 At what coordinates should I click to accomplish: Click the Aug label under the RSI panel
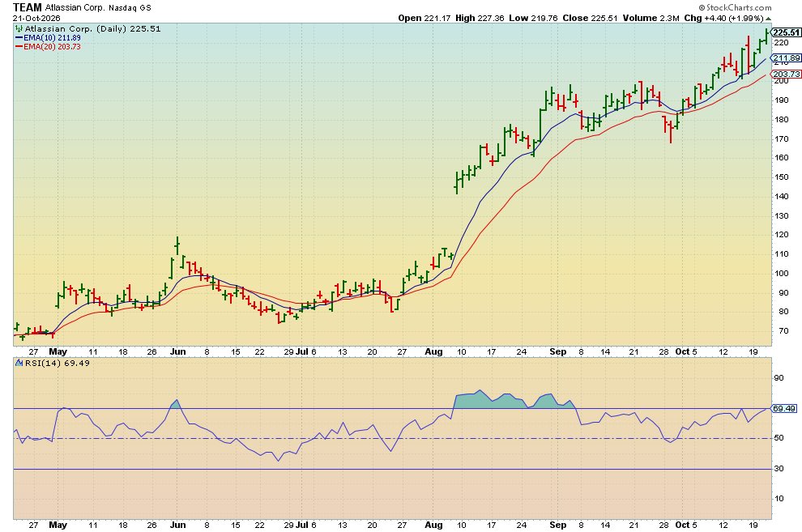point(433,525)
